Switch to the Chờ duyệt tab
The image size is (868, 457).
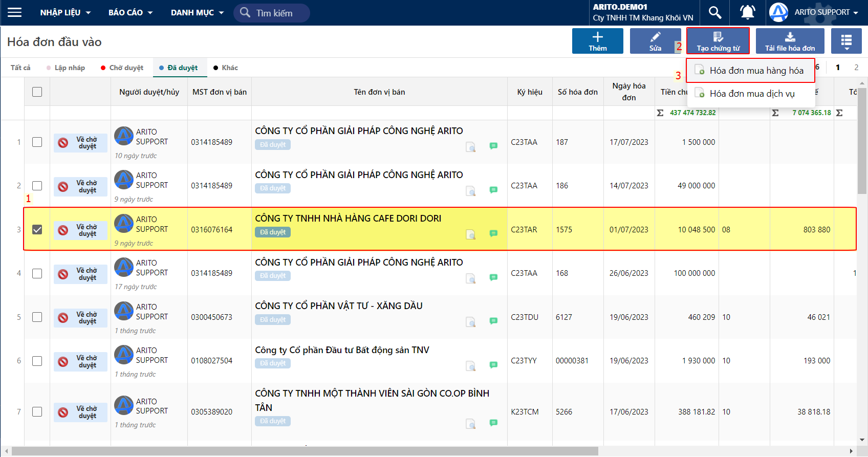pos(122,68)
